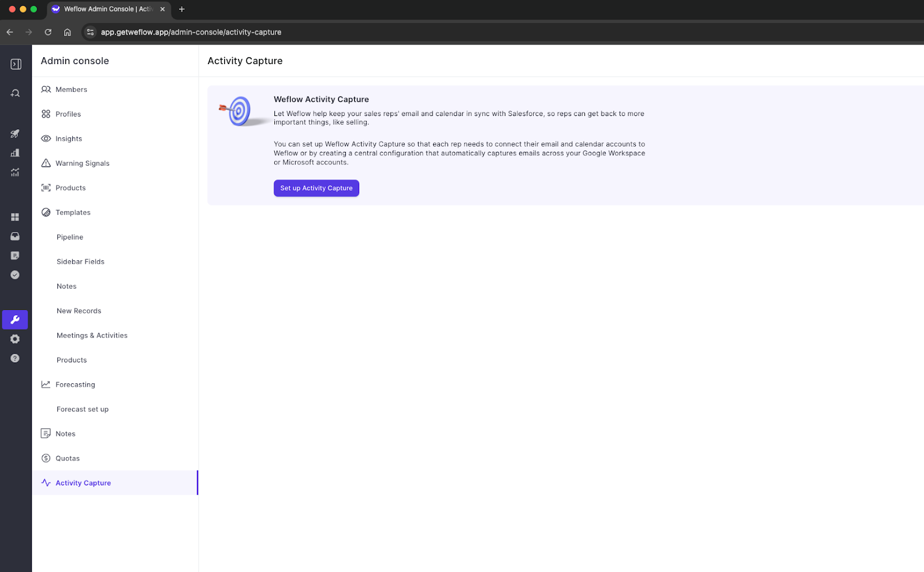Screen dimensions: 924x572
Task: Open the line analytics icon in left rail
Action: [x=15, y=172]
